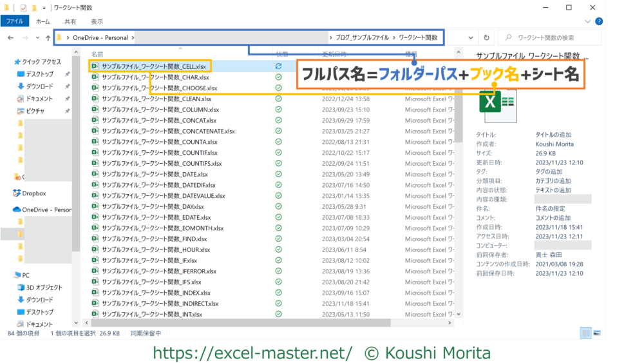Click the Back navigation arrow
Screen dimensions: 644x363
pos(10,38)
